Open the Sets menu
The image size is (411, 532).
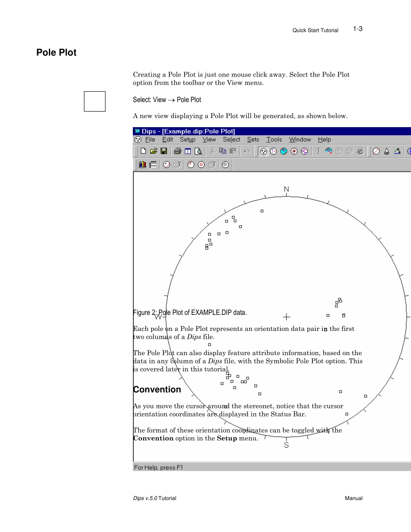pos(253,139)
